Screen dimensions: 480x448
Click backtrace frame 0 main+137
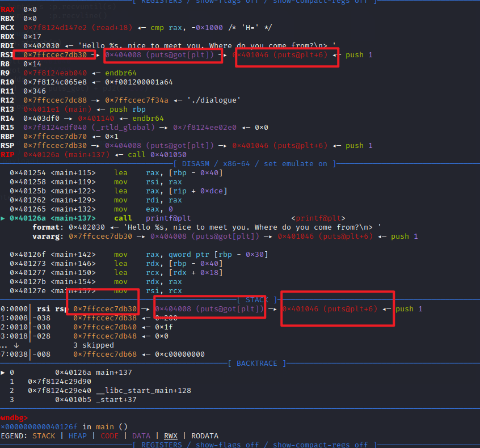pyautogui.click(x=94, y=373)
